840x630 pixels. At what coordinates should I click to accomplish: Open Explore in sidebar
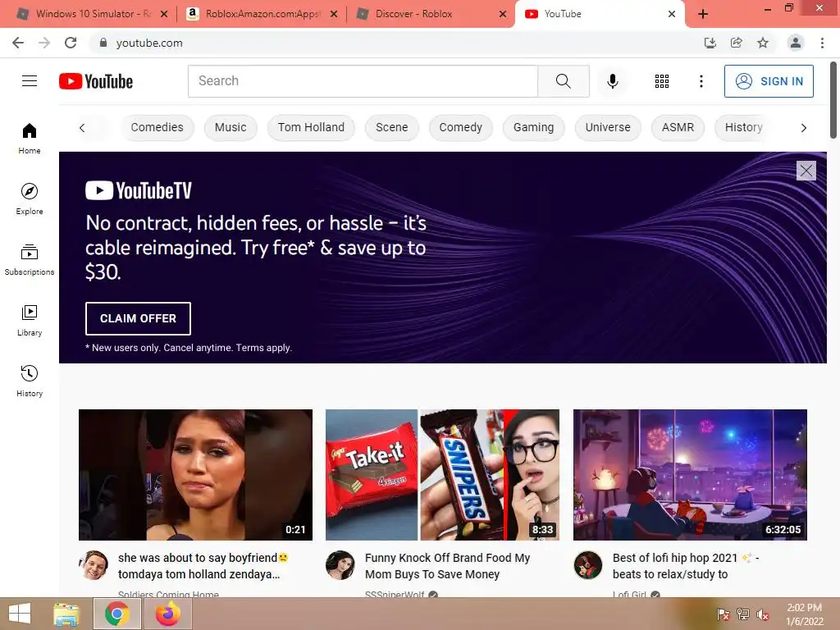(30, 199)
